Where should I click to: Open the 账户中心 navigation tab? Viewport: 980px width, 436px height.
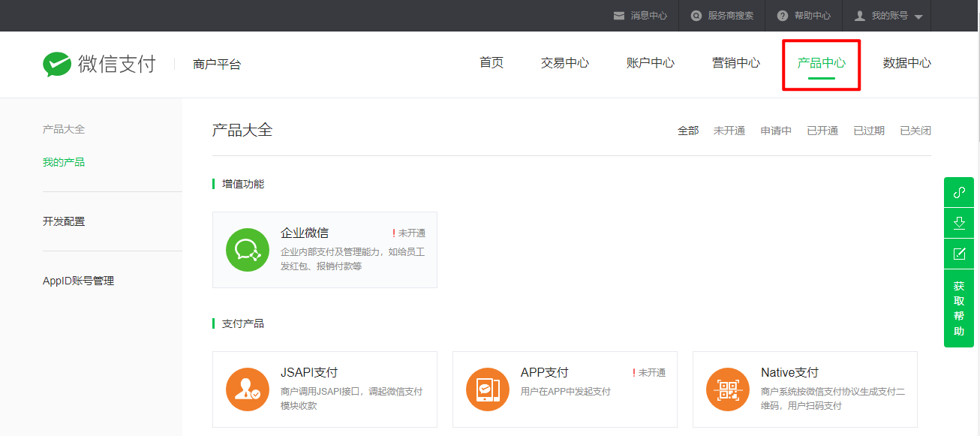pyautogui.click(x=651, y=63)
